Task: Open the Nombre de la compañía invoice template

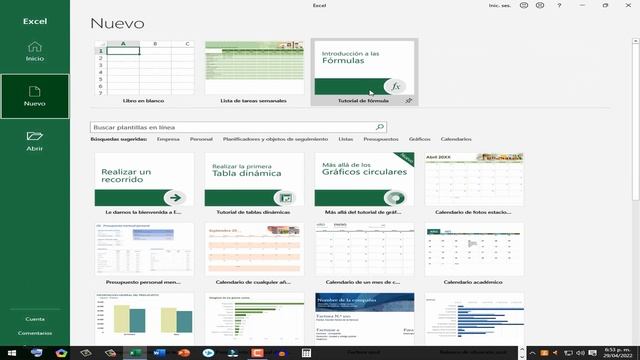Action: pos(364,319)
